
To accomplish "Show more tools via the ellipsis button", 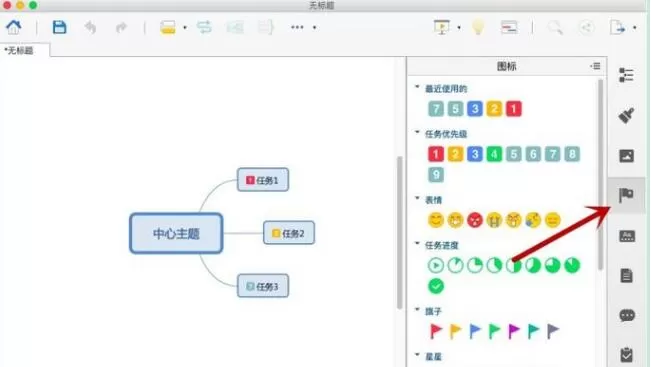I will [x=297, y=27].
